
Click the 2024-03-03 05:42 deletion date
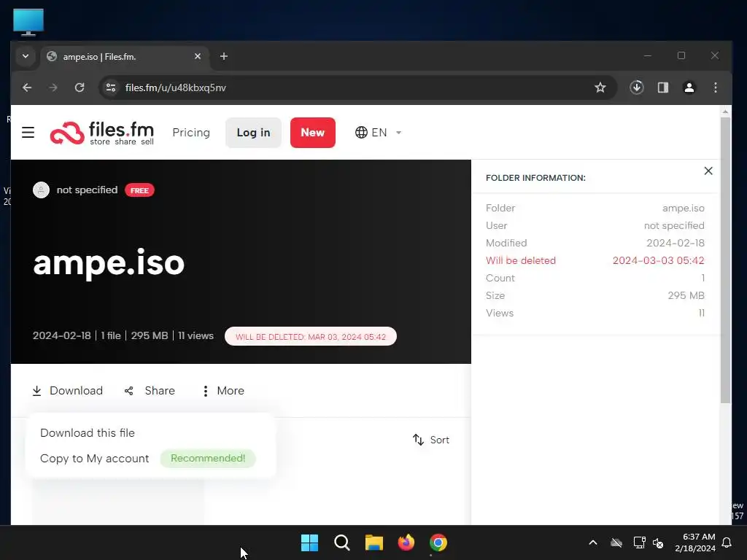tap(659, 260)
